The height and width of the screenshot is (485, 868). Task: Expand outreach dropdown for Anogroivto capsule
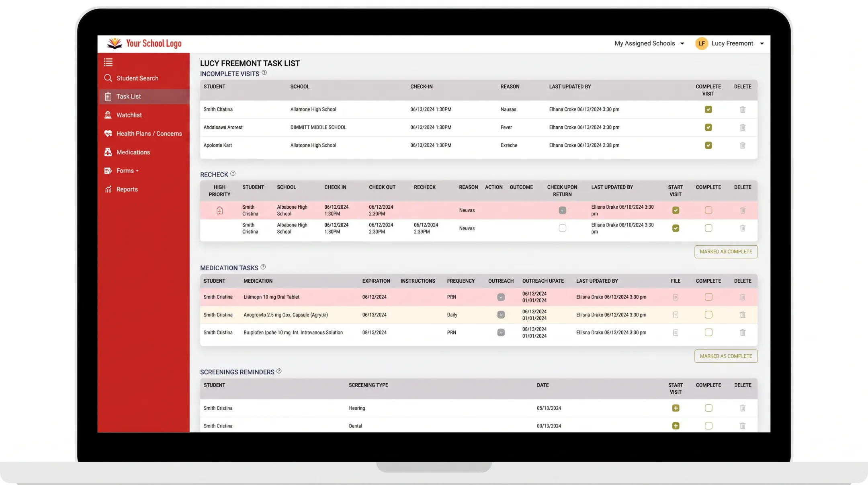coord(501,315)
